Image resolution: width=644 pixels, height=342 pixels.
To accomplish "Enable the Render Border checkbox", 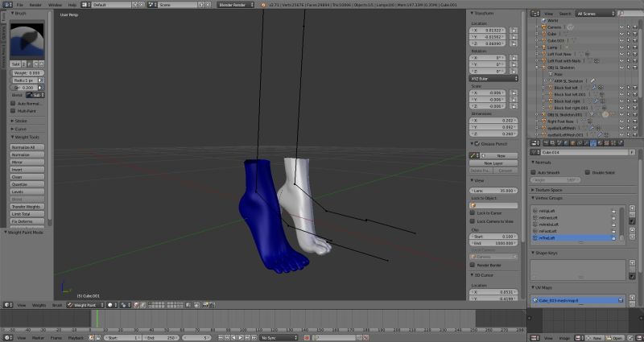I will point(473,266).
